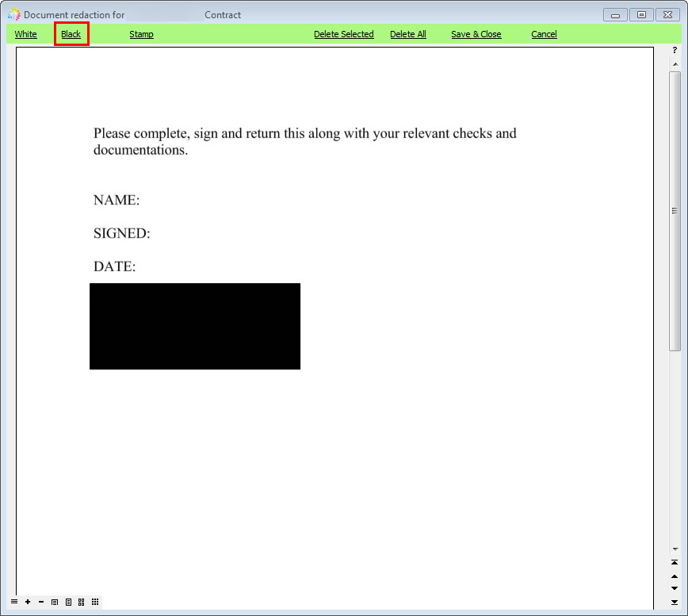Click scrollbar down arrow
The width and height of the screenshot is (688, 616).
click(x=675, y=549)
